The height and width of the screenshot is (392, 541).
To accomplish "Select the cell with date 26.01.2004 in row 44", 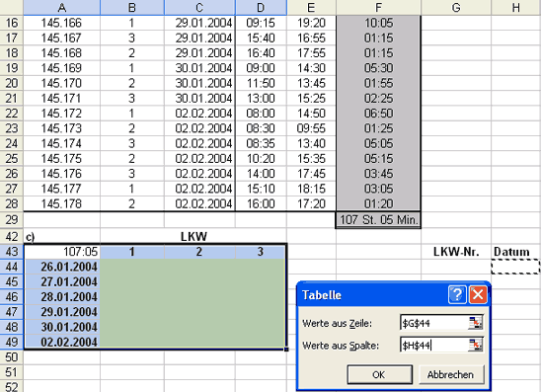I will 62,267.
